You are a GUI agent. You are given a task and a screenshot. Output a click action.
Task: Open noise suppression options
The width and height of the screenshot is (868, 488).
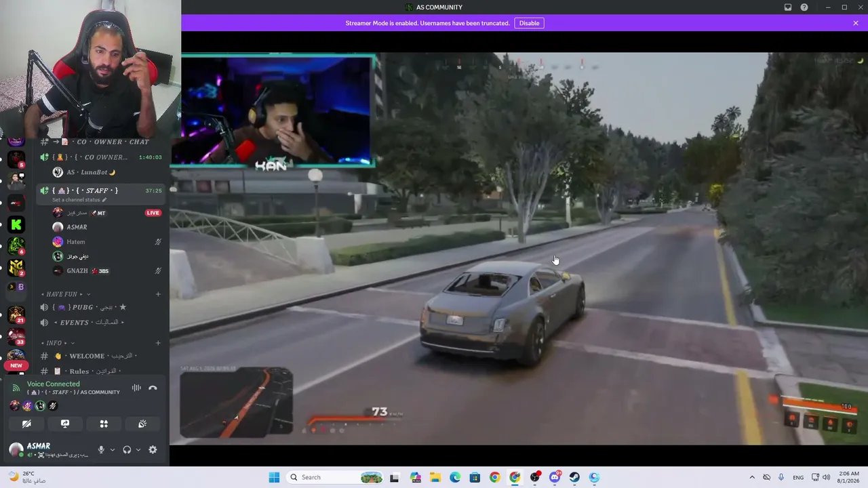[136, 388]
